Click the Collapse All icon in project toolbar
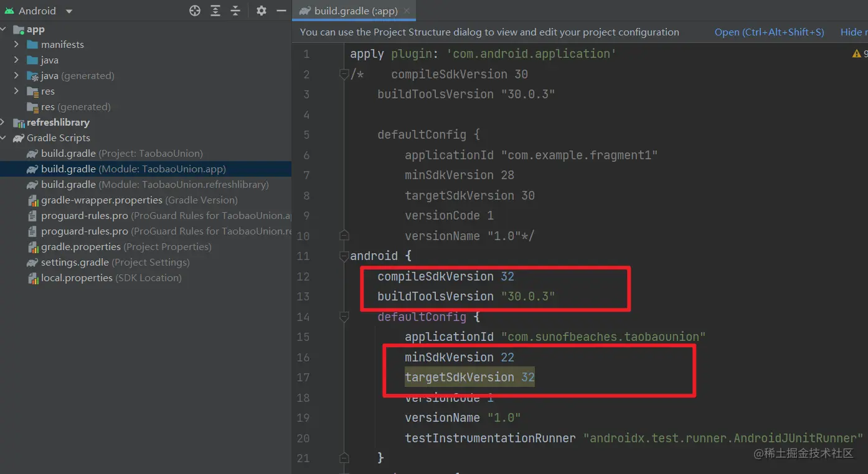 235,11
